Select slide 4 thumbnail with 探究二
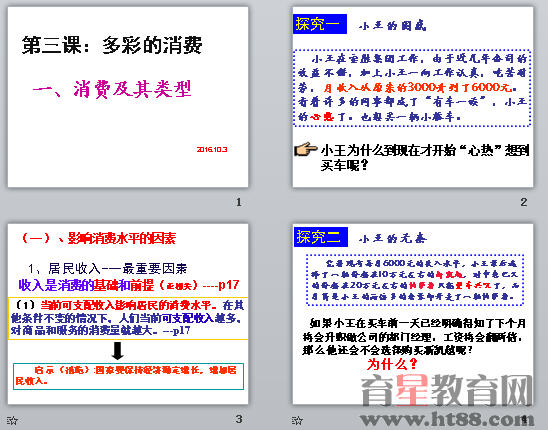 coord(413,314)
